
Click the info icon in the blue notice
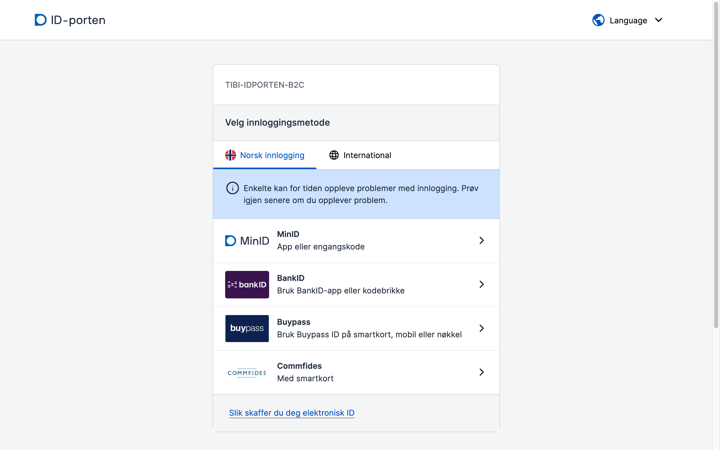(232, 188)
